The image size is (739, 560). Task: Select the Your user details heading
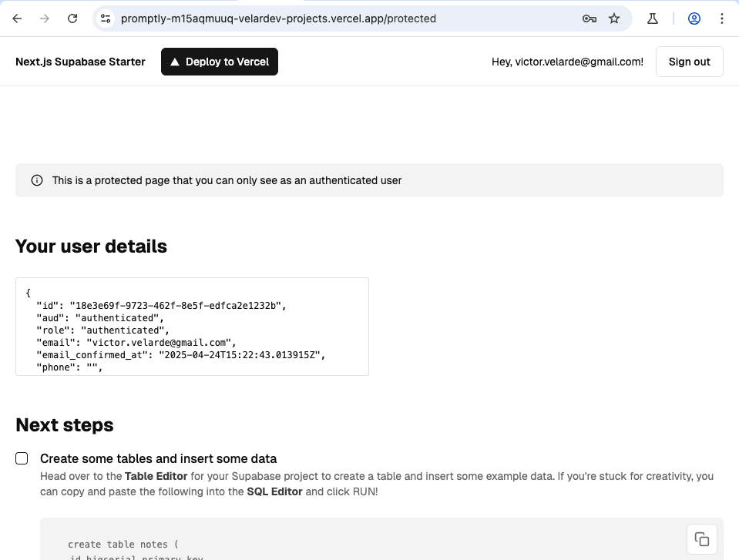91,246
